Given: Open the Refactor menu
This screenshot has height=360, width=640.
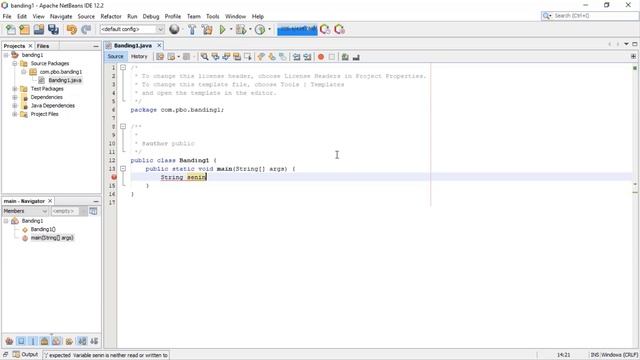Looking at the screenshot, I should click(111, 16).
